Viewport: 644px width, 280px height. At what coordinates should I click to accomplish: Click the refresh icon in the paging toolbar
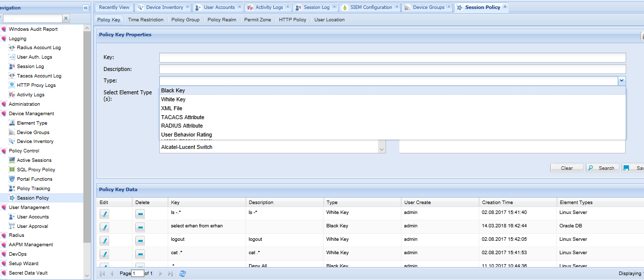pos(183,274)
